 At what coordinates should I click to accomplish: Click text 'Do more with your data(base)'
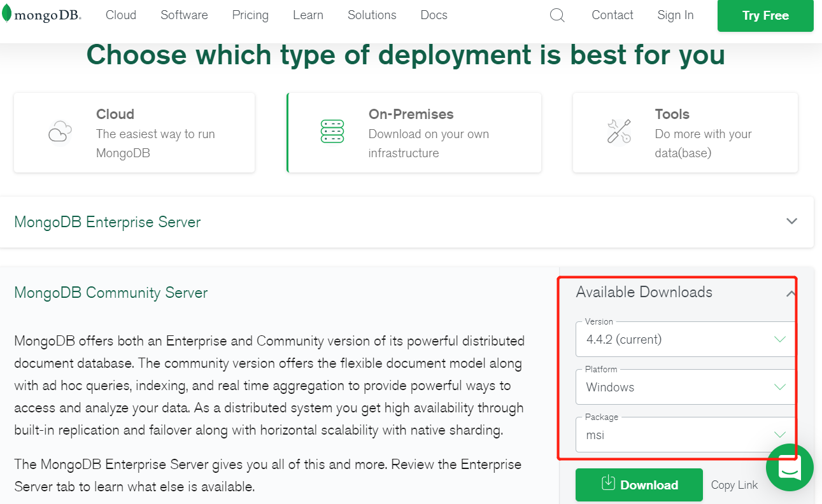703,144
